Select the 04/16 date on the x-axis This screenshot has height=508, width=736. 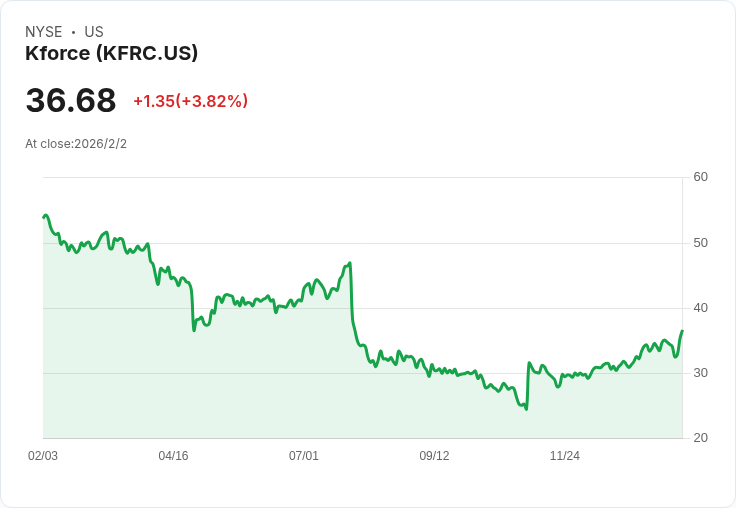pos(173,456)
